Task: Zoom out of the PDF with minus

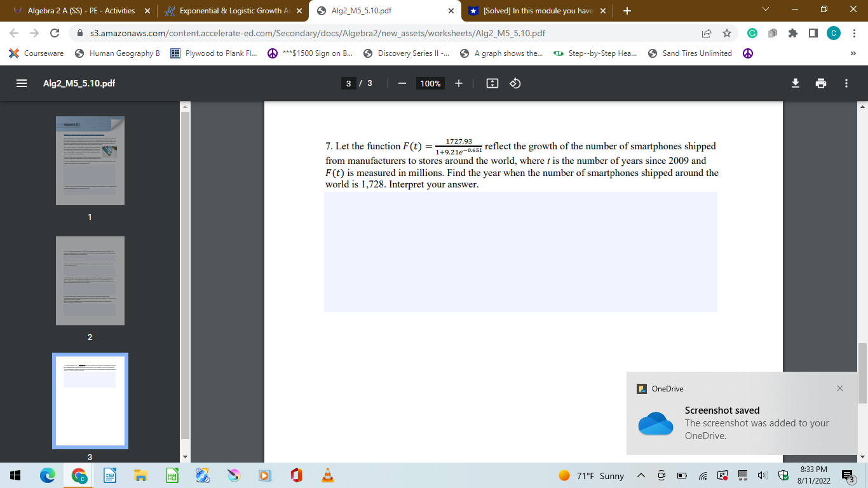Action: 402,83
